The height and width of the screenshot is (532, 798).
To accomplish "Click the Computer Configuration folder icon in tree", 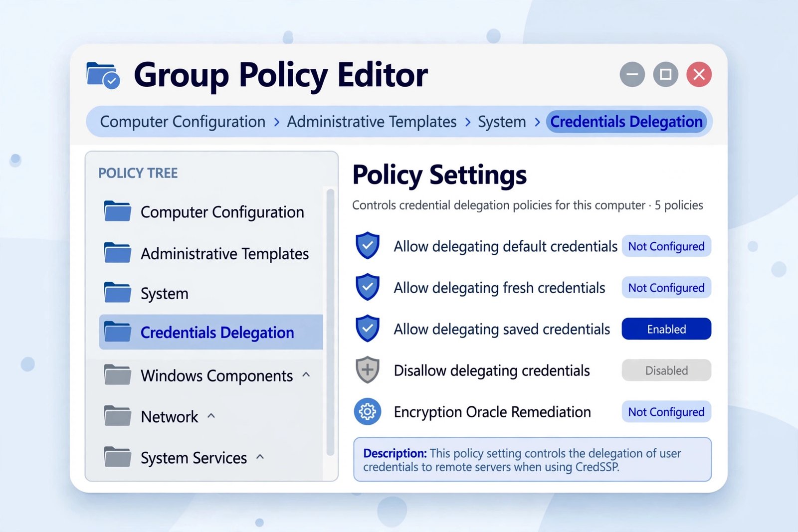I will click(117, 211).
